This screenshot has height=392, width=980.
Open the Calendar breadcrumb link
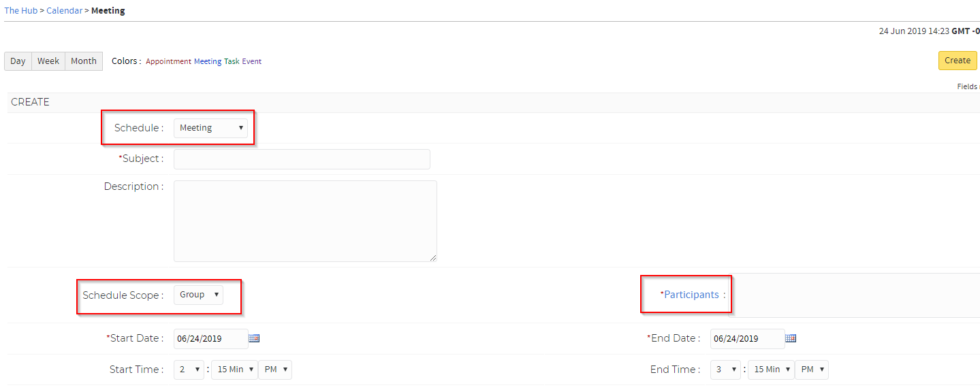point(65,11)
